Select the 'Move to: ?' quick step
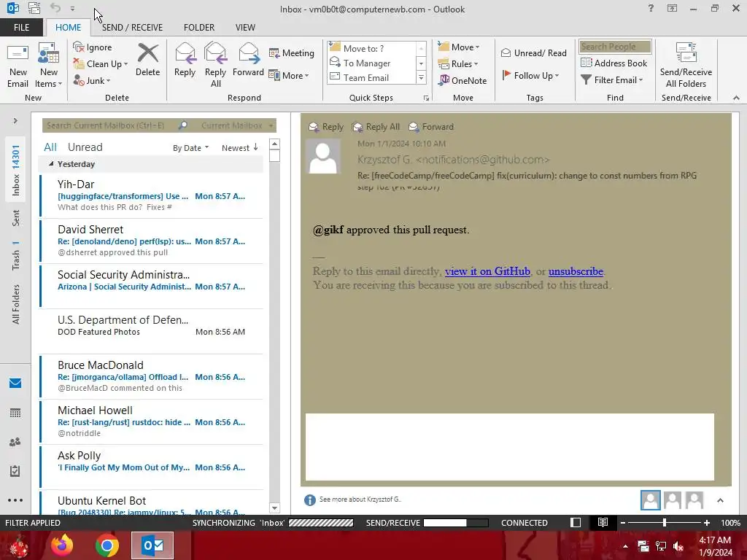Screen dimensions: 747x560 click(372, 48)
